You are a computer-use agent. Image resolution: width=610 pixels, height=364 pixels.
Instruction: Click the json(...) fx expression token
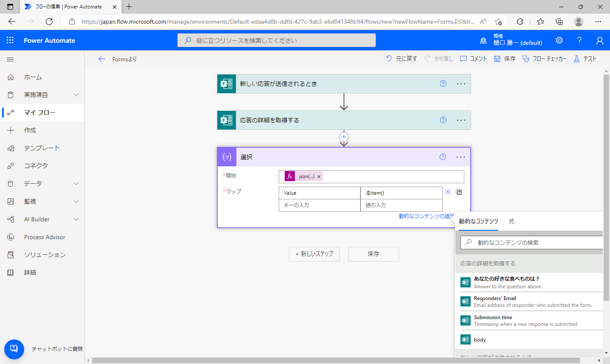pyautogui.click(x=303, y=176)
